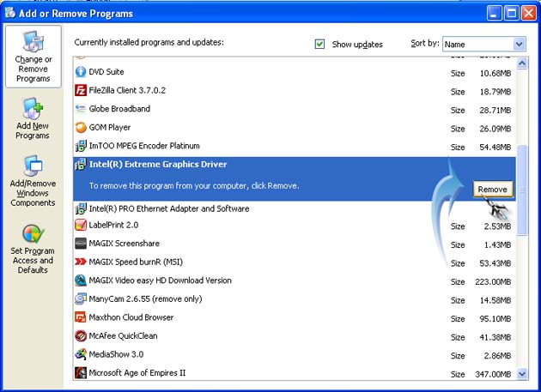Select the GOM Player entry
This screenshot has width=541, height=392.
[295, 128]
